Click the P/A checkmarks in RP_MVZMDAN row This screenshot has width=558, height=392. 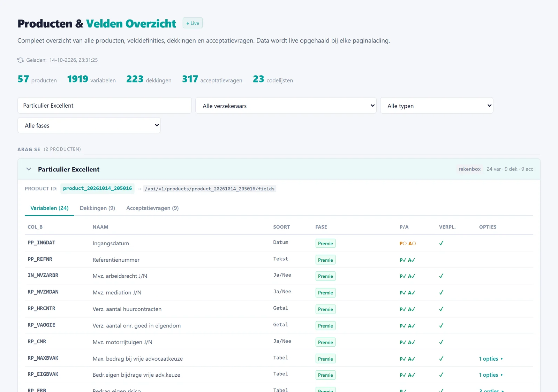pyautogui.click(x=407, y=293)
